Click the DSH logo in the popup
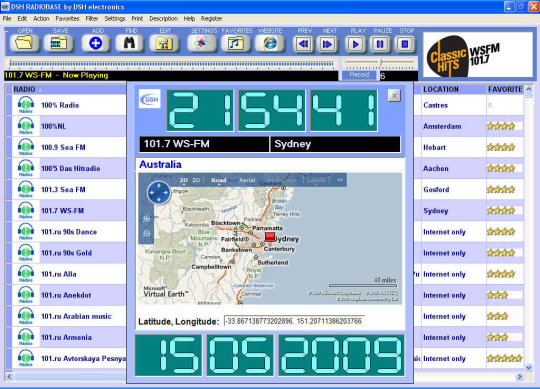540x389 pixels. coord(150,99)
